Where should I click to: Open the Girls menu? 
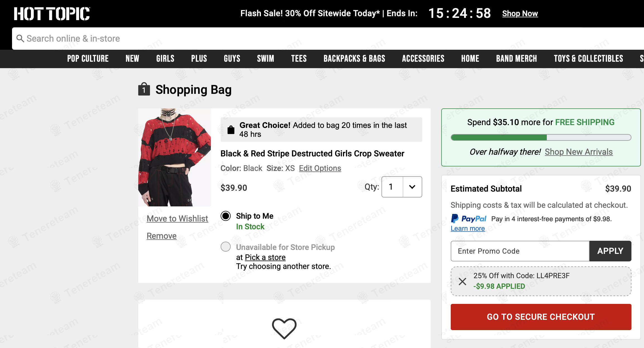pyautogui.click(x=165, y=59)
